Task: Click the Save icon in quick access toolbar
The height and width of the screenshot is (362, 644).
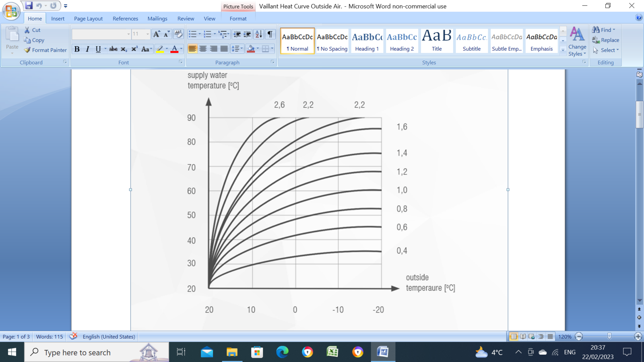Action: (x=29, y=6)
